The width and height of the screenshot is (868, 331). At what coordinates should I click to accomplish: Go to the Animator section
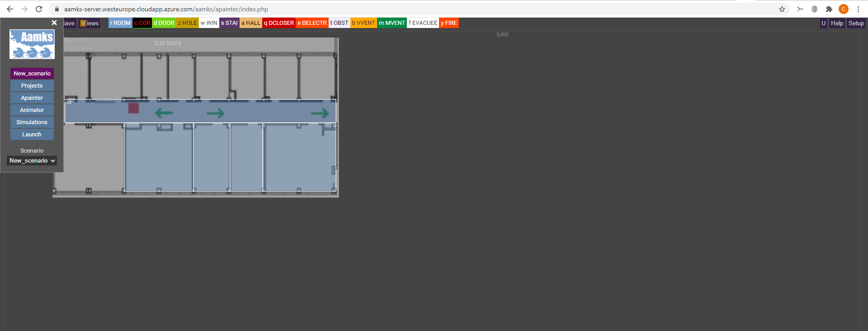click(x=32, y=110)
